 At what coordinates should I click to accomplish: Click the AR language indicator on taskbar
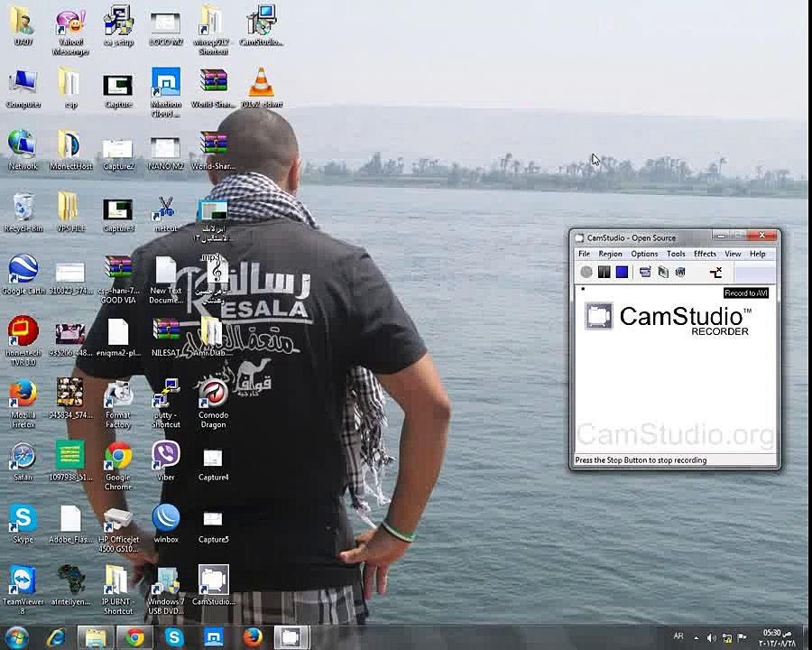pos(678,636)
